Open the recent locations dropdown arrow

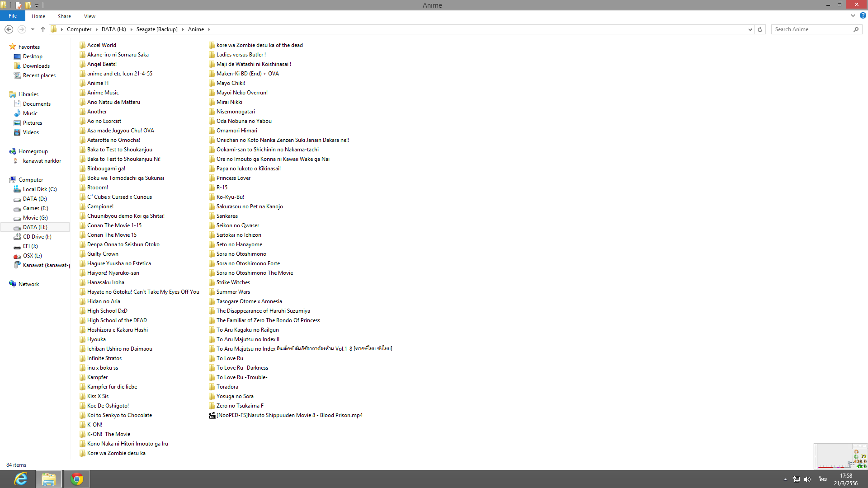(33, 29)
